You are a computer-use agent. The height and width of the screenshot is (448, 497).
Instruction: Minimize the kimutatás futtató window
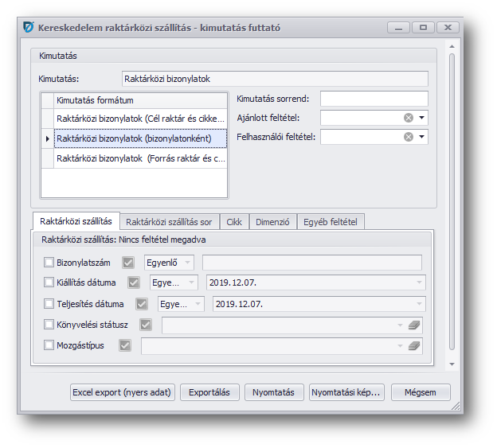coord(398,28)
